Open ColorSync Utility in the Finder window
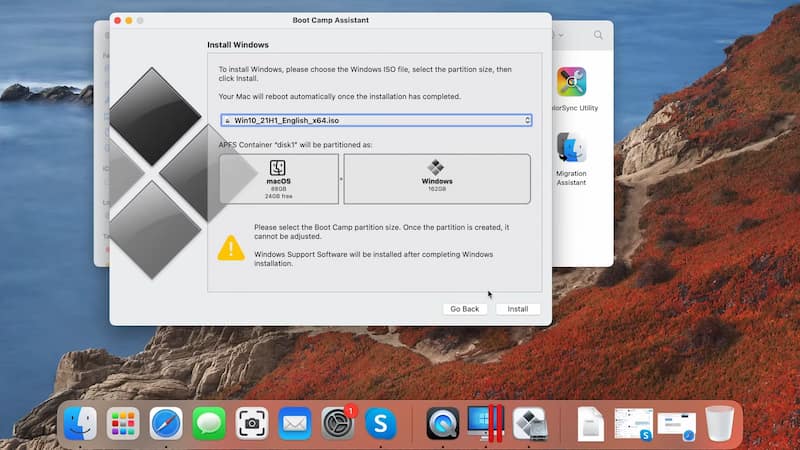This screenshot has width=800, height=450. (x=572, y=83)
